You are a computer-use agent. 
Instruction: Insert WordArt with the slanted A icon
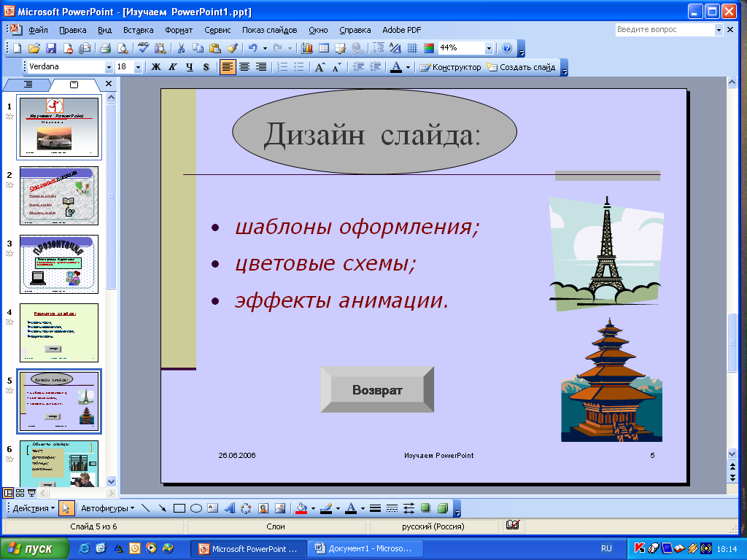pyautogui.click(x=230, y=508)
